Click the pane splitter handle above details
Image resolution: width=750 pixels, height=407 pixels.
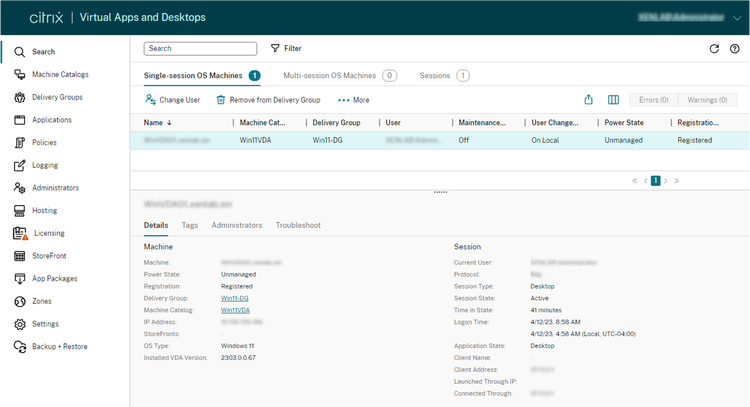point(441,192)
